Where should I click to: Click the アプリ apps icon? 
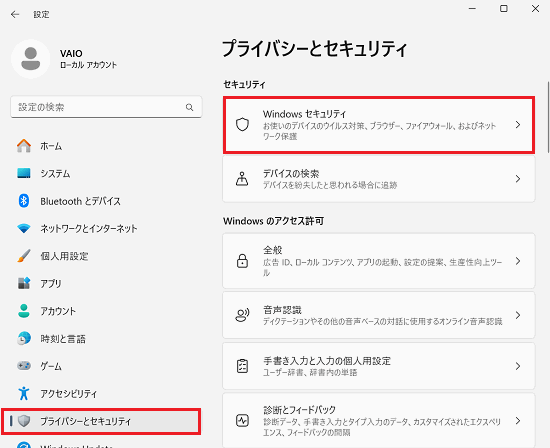pos(24,283)
